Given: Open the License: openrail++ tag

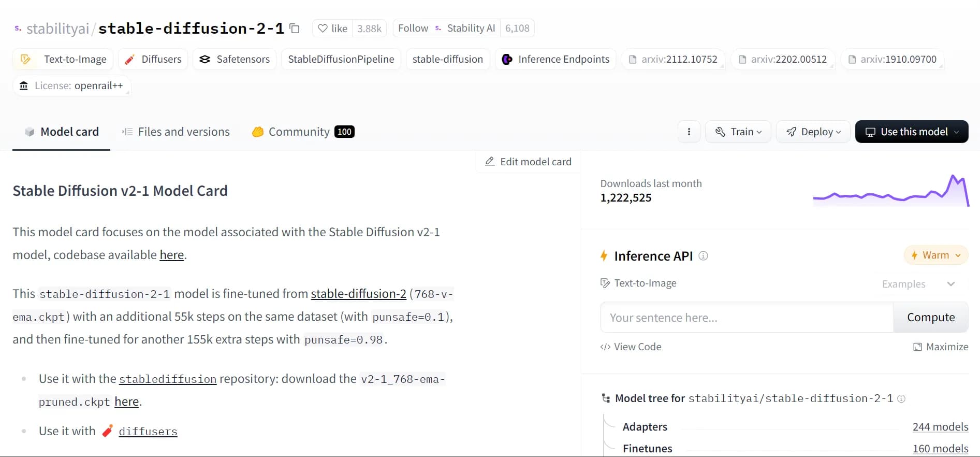Looking at the screenshot, I should (x=71, y=85).
